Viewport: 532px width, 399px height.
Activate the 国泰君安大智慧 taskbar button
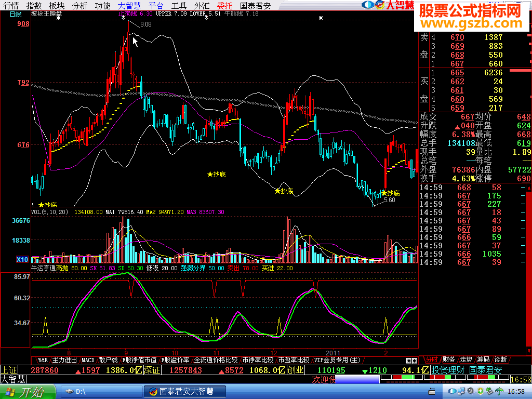pos(184,392)
